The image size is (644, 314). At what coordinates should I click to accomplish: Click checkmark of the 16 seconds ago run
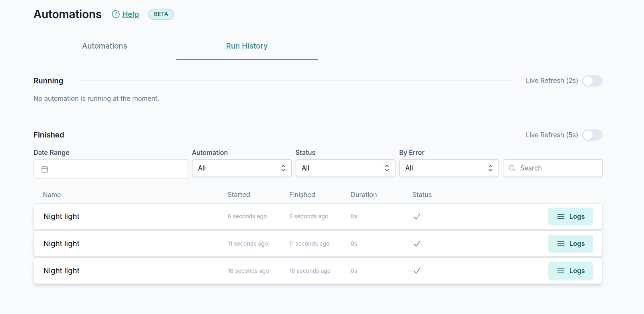(417, 271)
